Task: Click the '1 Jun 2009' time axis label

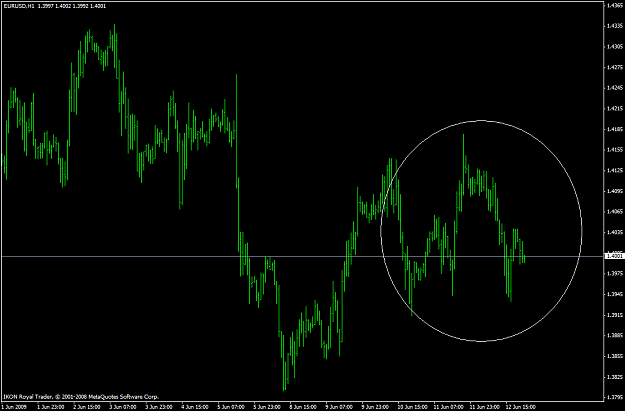Action: tap(14, 407)
